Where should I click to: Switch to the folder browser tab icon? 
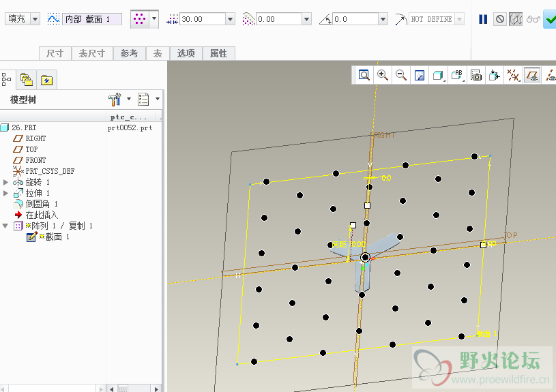(27, 80)
